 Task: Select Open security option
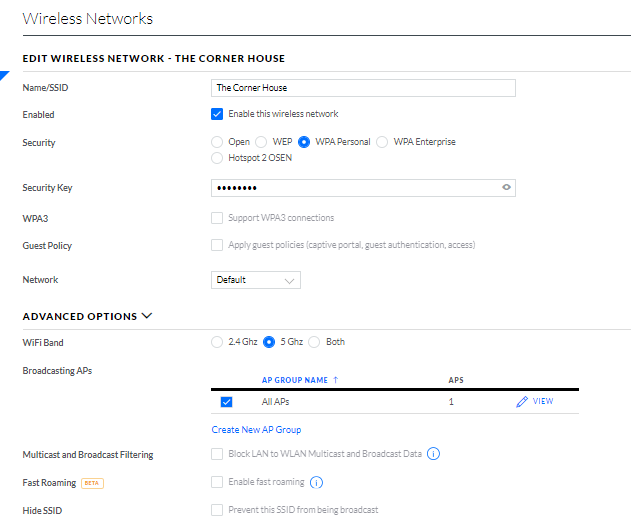coord(217,142)
